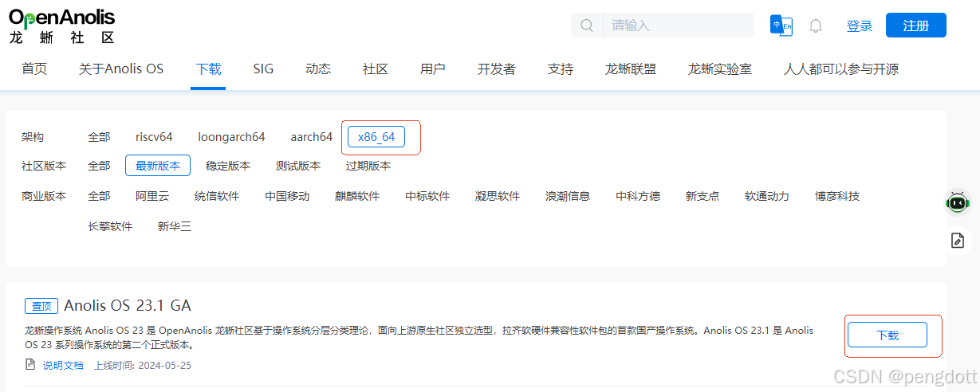
Task: Select the x86_64 architecture filter
Action: (x=376, y=137)
